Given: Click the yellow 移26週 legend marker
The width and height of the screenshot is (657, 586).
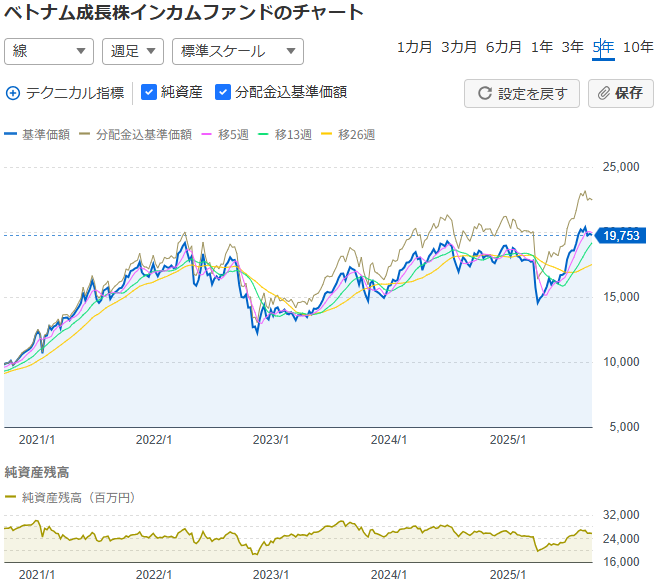Looking at the screenshot, I should pyautogui.click(x=329, y=134).
